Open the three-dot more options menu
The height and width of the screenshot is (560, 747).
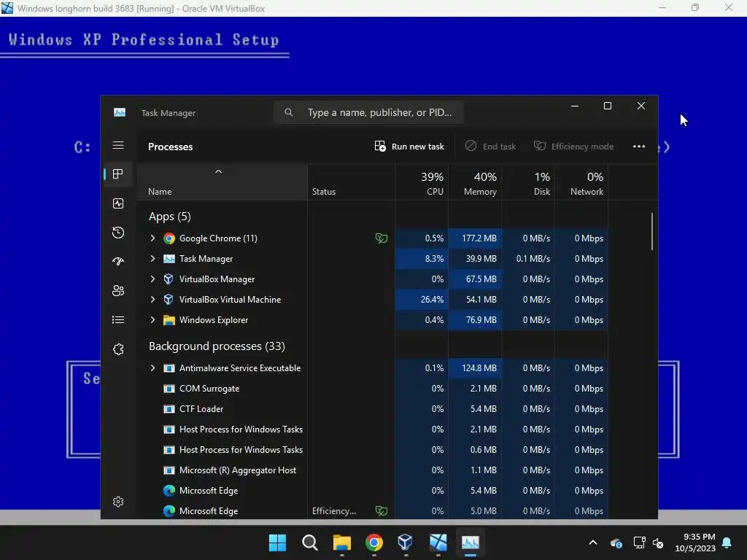tap(639, 146)
